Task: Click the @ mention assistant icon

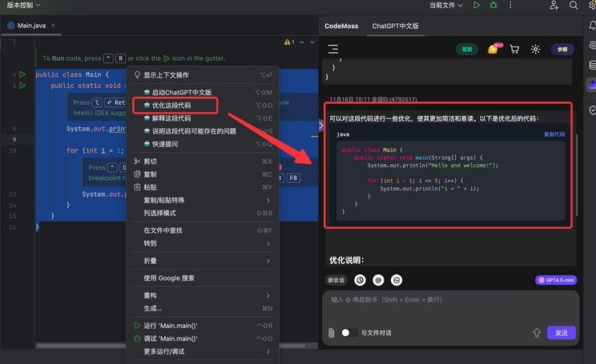Action: coord(378,280)
